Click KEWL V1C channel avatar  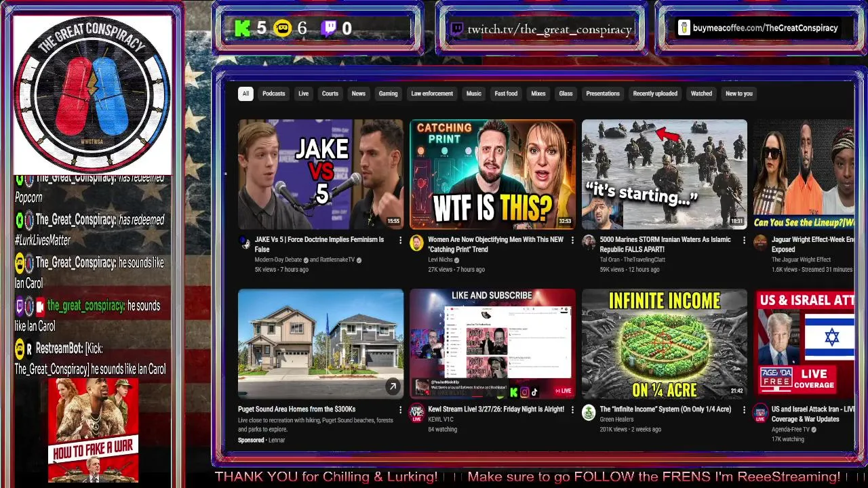click(416, 413)
